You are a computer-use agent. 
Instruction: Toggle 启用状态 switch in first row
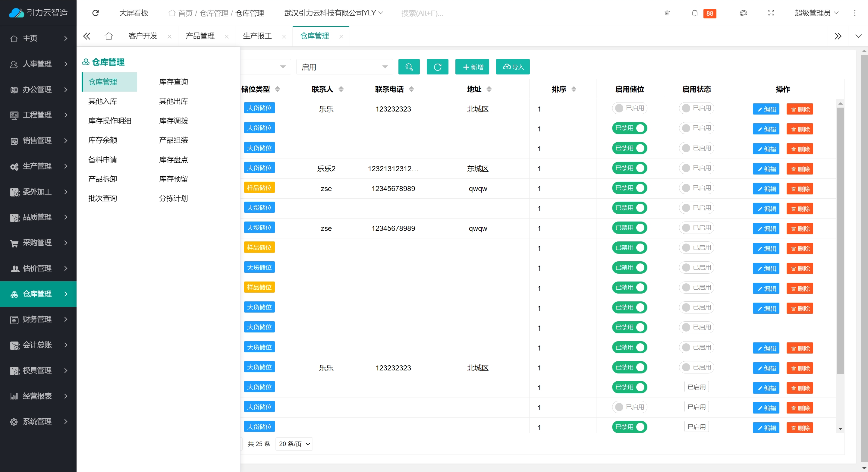696,108
